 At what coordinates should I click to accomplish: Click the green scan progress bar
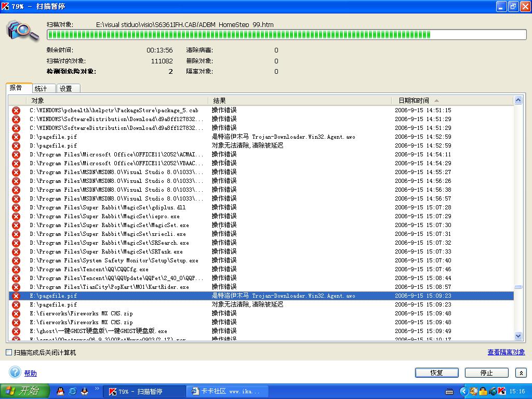[x=286, y=35]
